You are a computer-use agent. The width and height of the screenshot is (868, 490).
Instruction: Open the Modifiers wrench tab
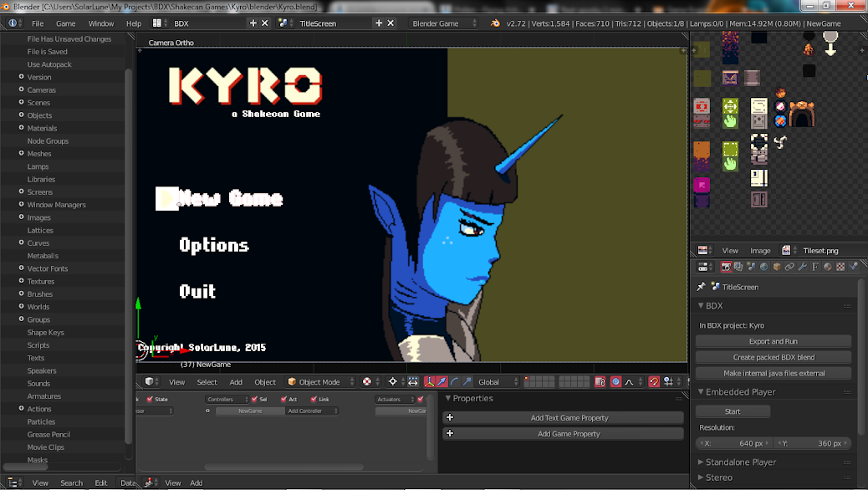pyautogui.click(x=803, y=267)
